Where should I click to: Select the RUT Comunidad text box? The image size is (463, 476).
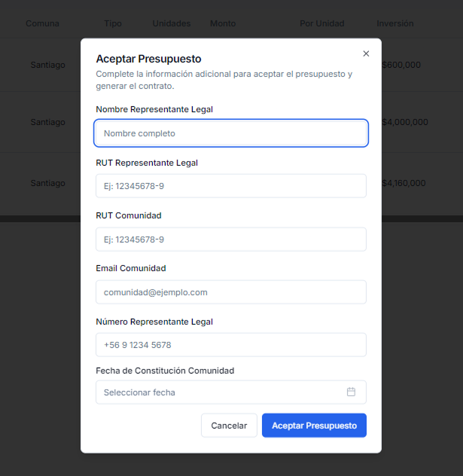231,240
